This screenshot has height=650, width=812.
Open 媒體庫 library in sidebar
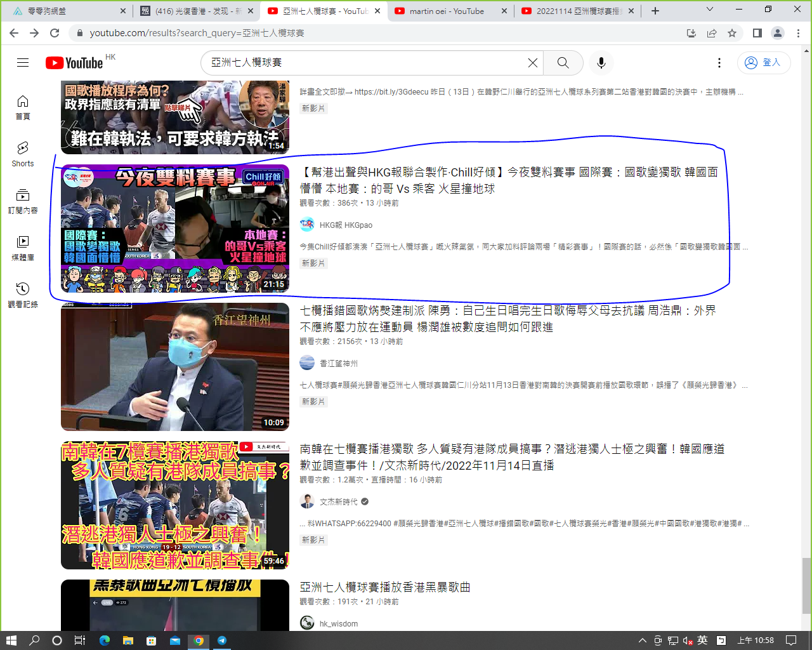coord(23,248)
